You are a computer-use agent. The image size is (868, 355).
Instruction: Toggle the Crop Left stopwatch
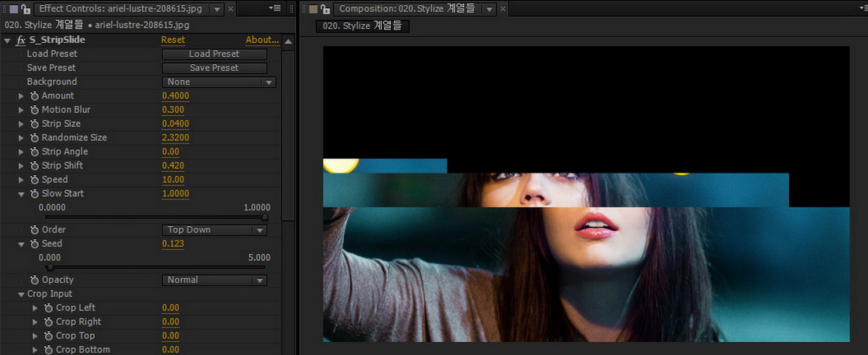[49, 308]
